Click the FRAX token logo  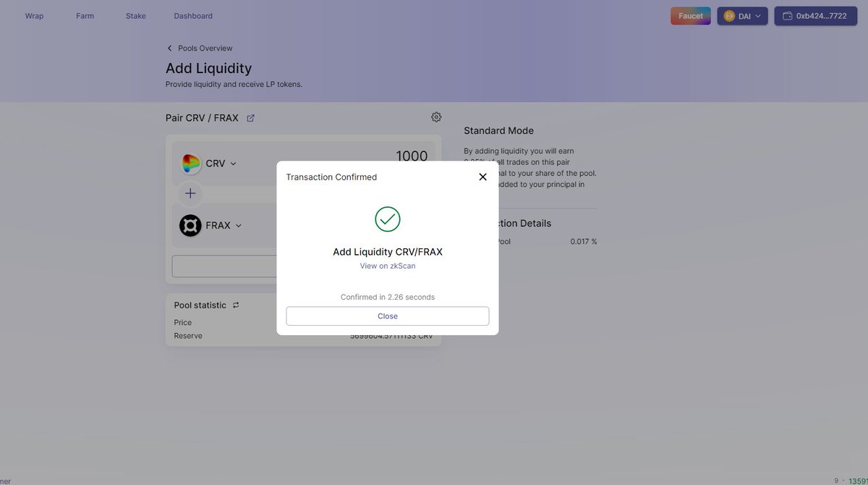pos(191,225)
